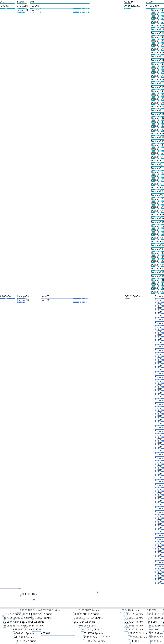The height and width of the screenshot is (644, 164).
Task: Open the Dscam-RL transcript label
Action: pyautogui.click(x=157, y=168)
